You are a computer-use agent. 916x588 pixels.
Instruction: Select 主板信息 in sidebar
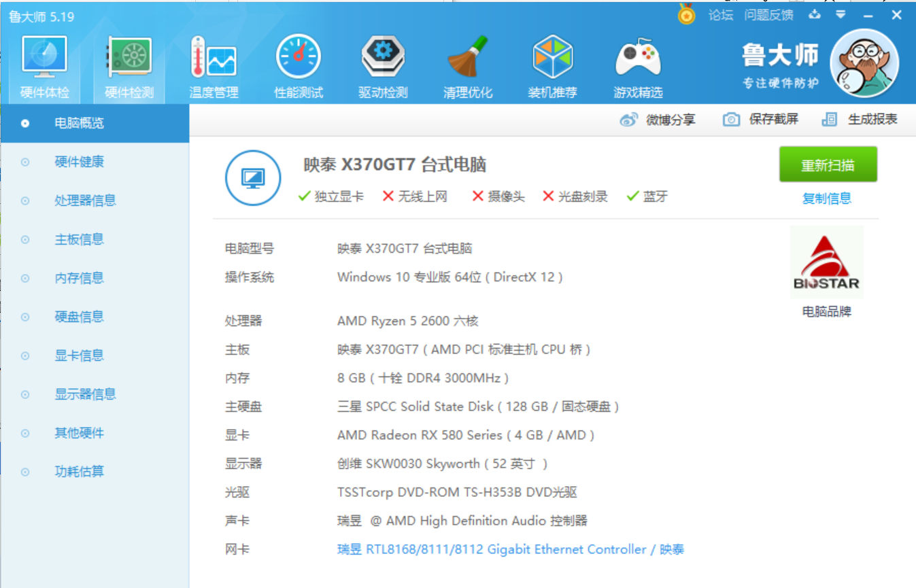95,239
